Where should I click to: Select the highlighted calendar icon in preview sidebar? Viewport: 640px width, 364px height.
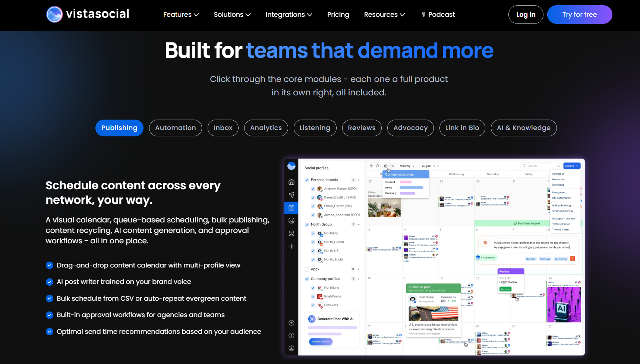coord(291,208)
